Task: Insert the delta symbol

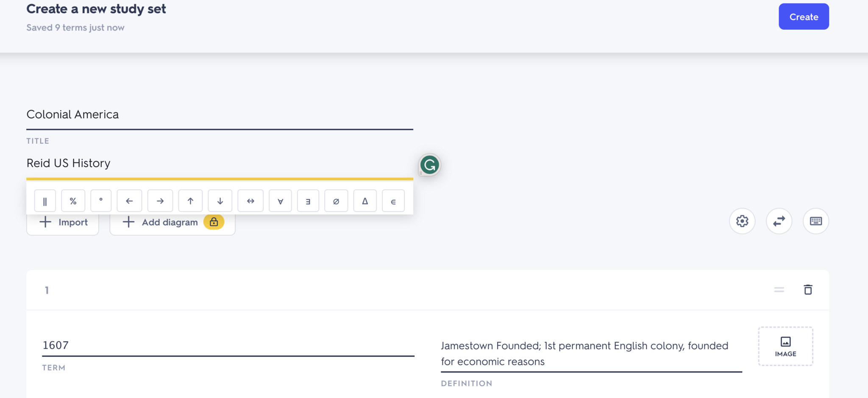Action: [x=365, y=201]
